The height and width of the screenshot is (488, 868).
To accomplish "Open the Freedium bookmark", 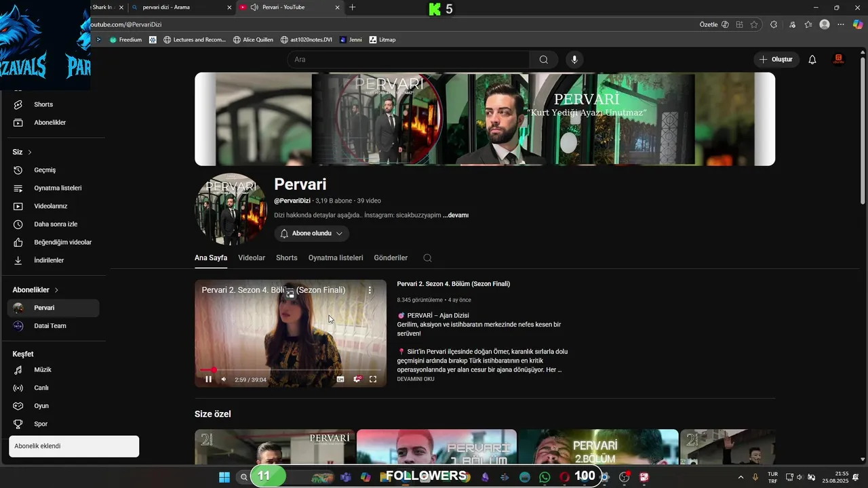I will pos(126,39).
